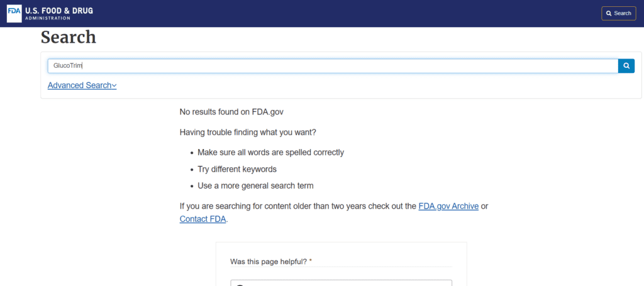Click 'Use a more general search term' tip
Viewport: 644px width, 286px height.
(x=255, y=185)
